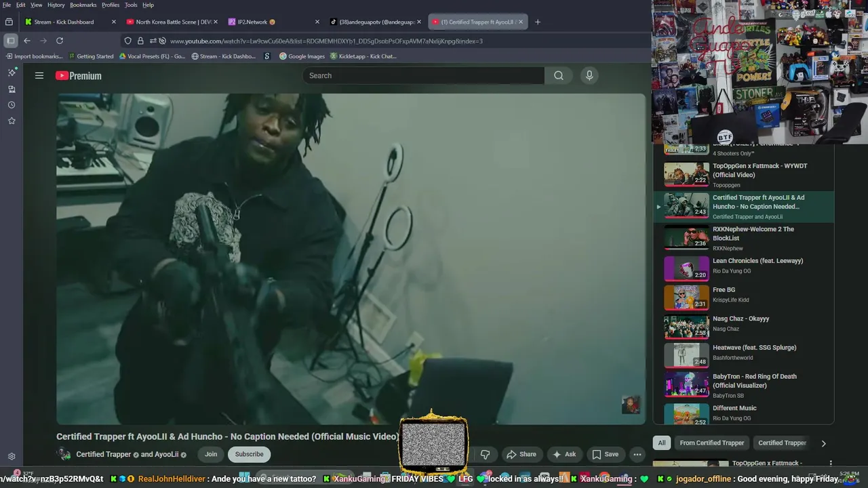Close the IP2.Network tab

[x=317, y=22]
